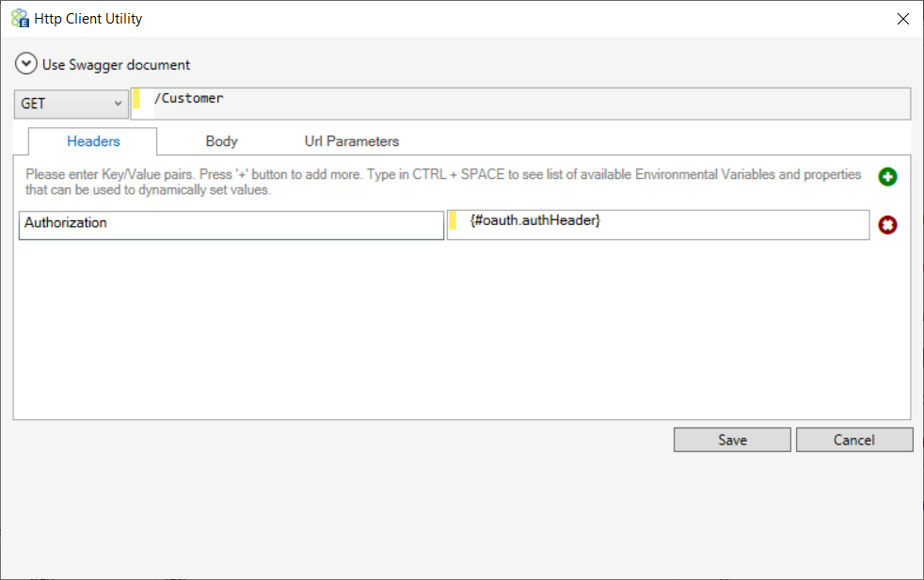Switch to the Body tab
Viewport: 924px width, 580px height.
tap(221, 141)
